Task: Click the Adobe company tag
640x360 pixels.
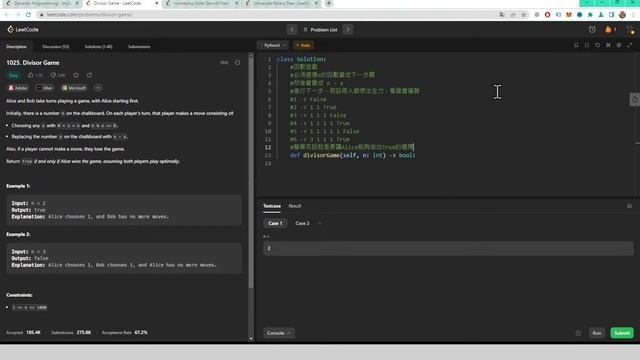Action: point(18,88)
